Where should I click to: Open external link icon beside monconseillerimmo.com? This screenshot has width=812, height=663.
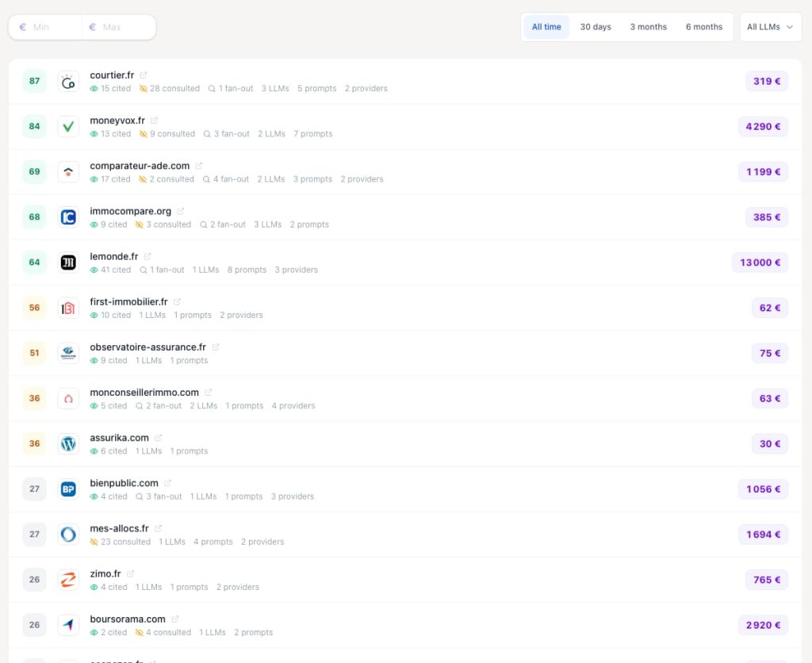coord(209,392)
